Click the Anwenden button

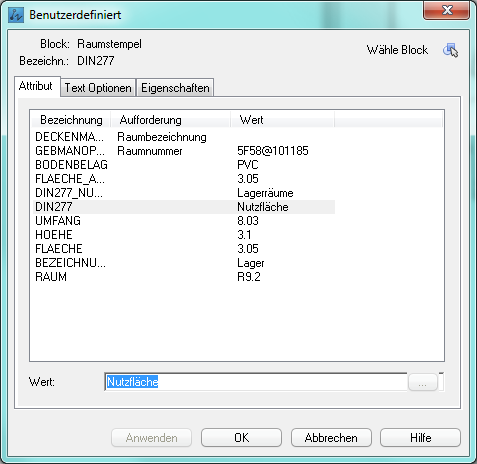(151, 438)
